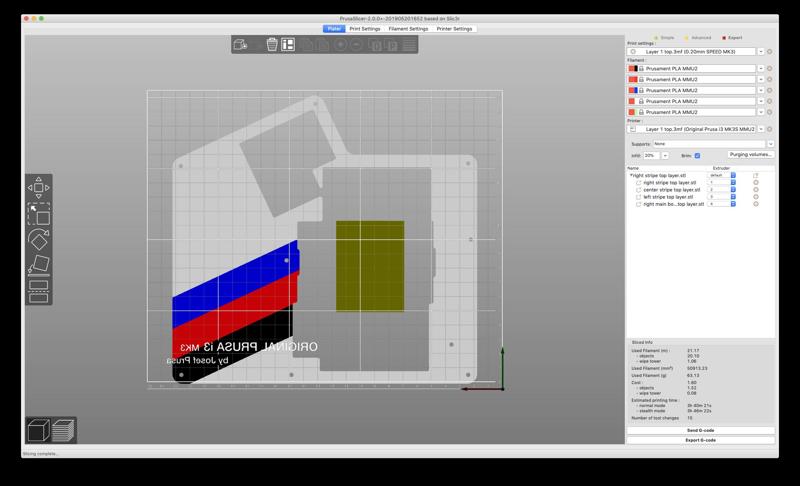Viewport: 800px width, 486px height.
Task: Click the Delete All trash can icon
Action: [272, 45]
